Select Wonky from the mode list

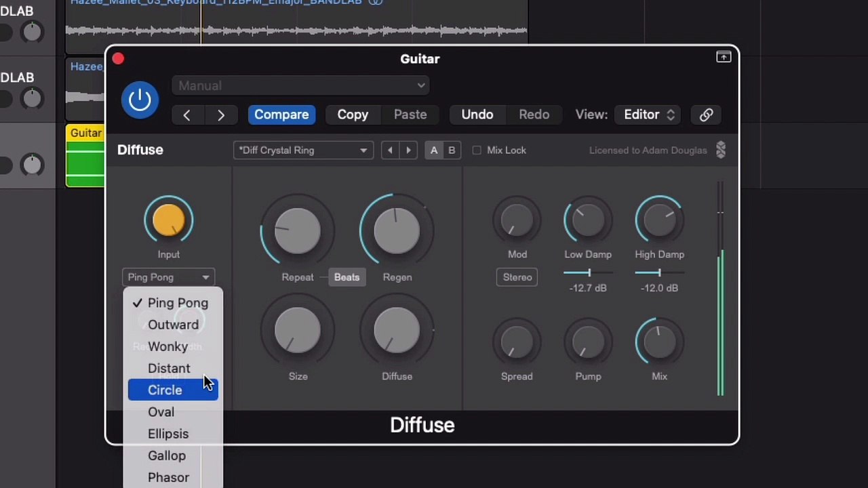point(173,346)
